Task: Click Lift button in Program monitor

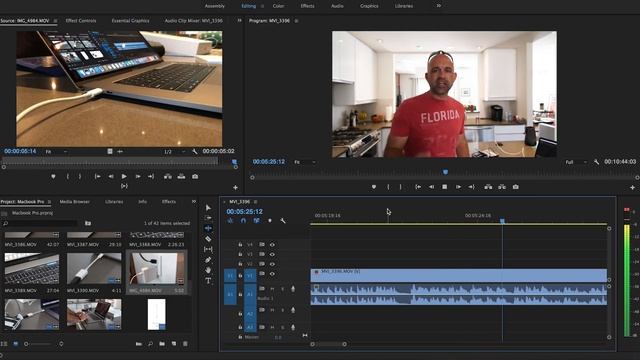Action: pyautogui.click(x=488, y=187)
